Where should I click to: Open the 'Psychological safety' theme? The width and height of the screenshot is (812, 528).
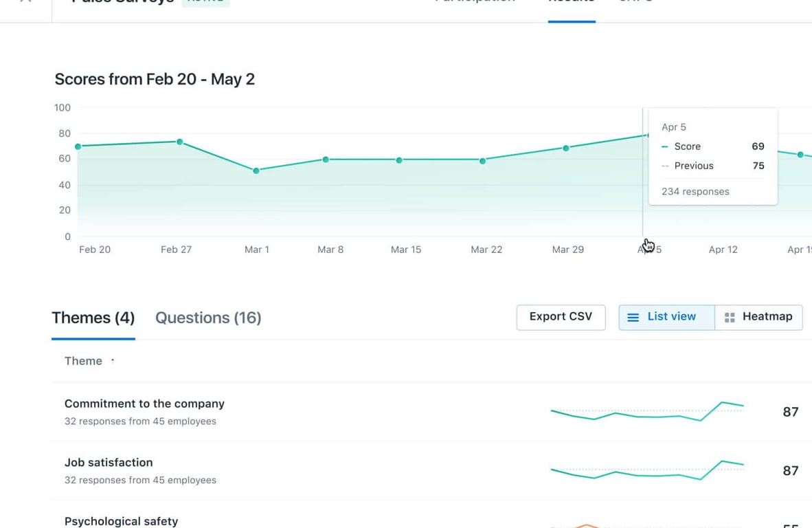(121, 520)
